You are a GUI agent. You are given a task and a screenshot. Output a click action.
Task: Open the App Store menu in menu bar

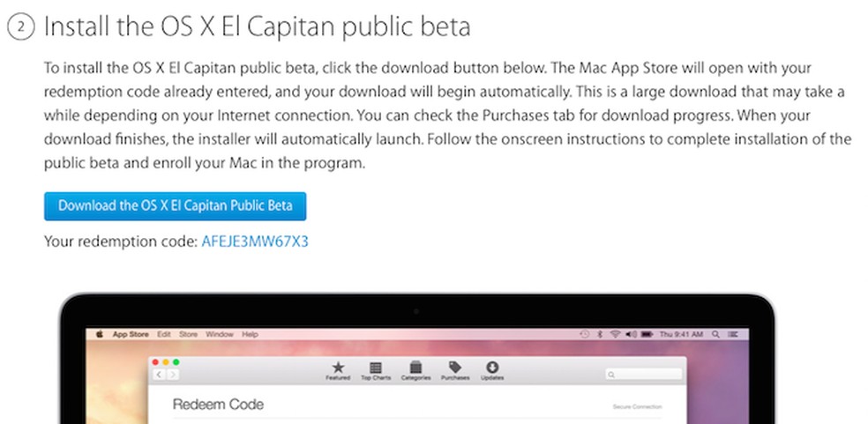tap(131, 334)
